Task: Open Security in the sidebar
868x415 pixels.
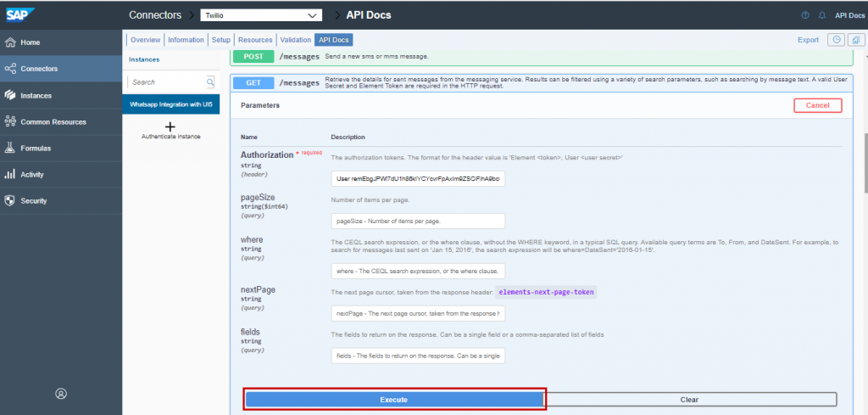Action: (x=61, y=200)
